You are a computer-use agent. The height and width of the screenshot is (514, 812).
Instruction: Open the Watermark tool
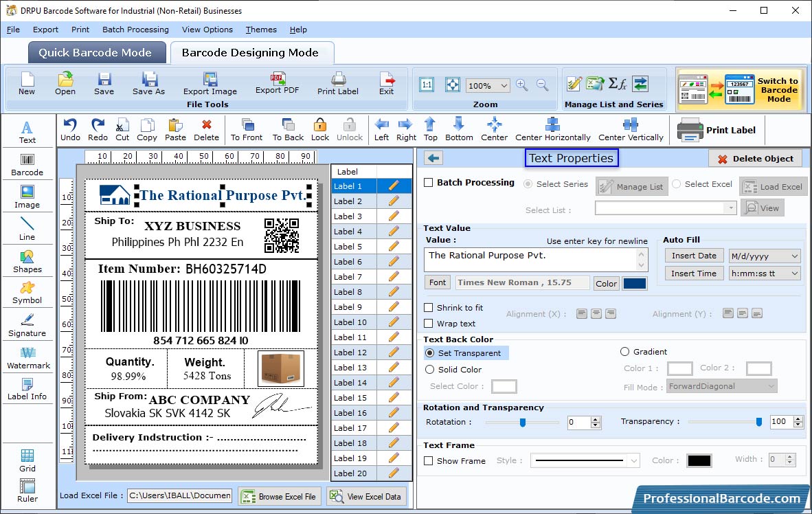coord(28,359)
